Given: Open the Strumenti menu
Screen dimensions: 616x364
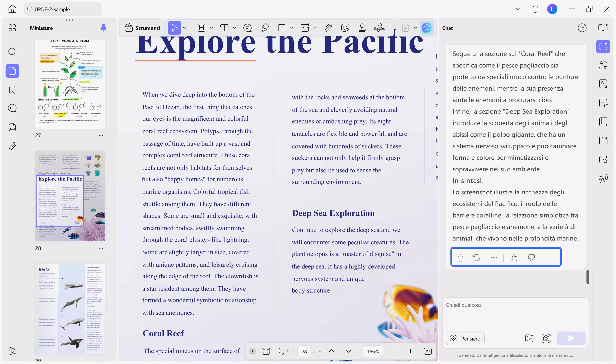Looking at the screenshot, I should click(142, 28).
